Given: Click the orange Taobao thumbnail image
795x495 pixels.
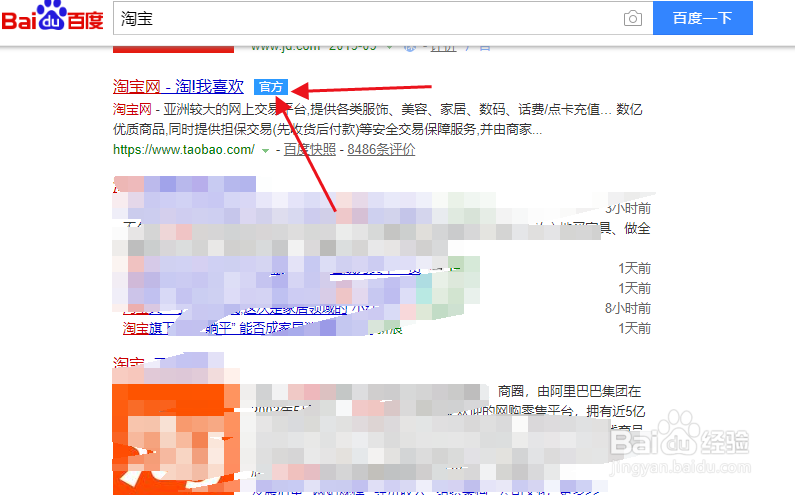Looking at the screenshot, I should (176, 439).
